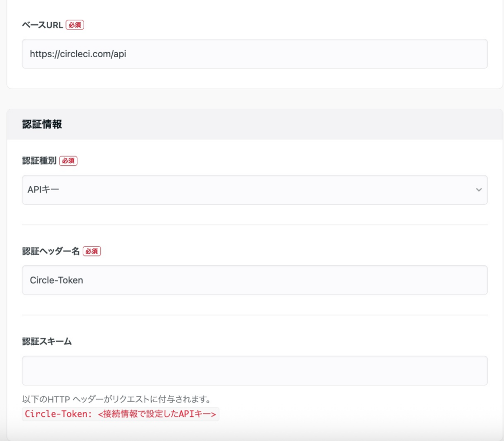Click the 認証ヘッダー名 label text
The image size is (504, 441).
(51, 251)
